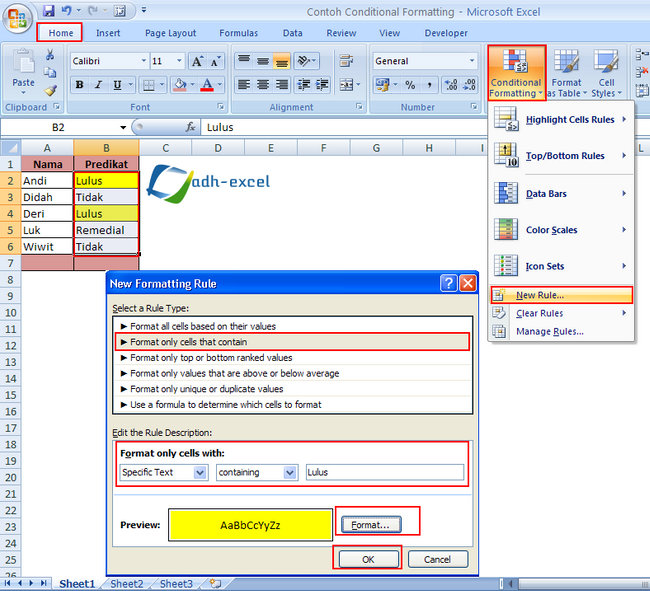Select 'Format only cells that contain' rule type
Screen dimensions: 650x591
(x=292, y=342)
